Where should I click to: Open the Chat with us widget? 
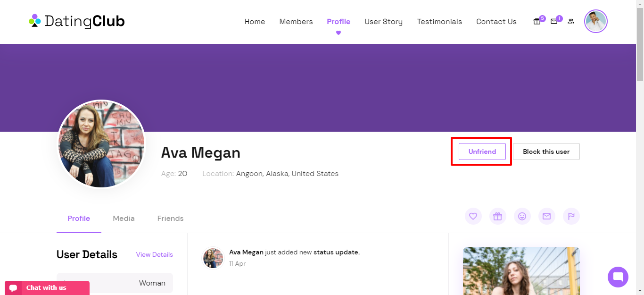pyautogui.click(x=47, y=288)
